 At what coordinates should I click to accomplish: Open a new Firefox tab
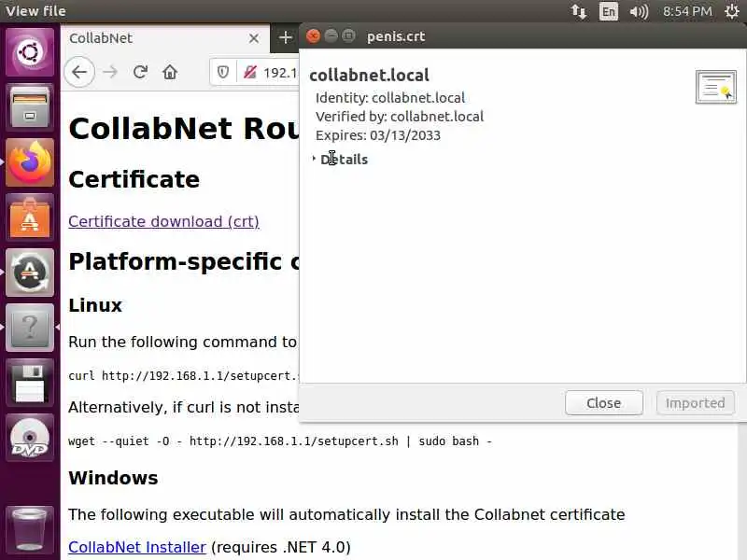click(286, 37)
